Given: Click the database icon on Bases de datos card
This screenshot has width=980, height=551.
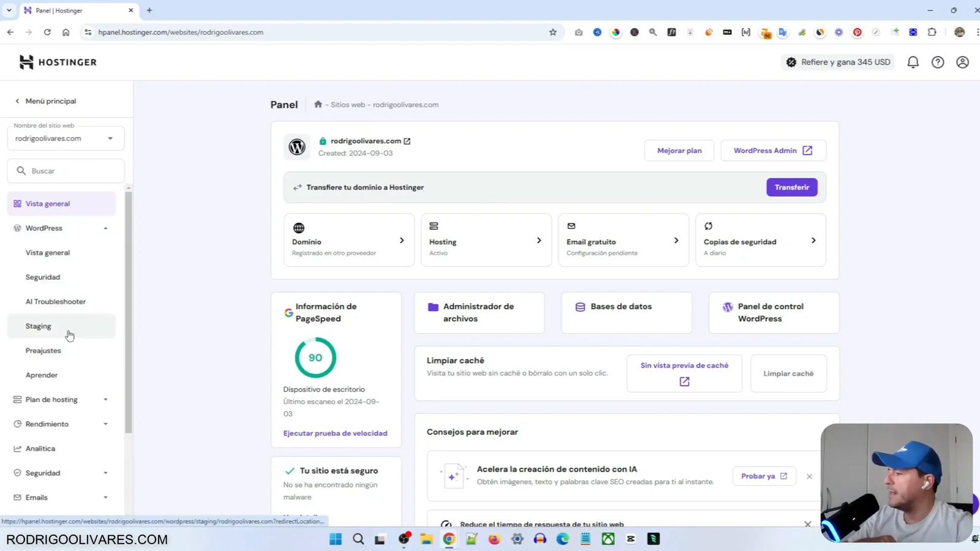Looking at the screenshot, I should pyautogui.click(x=580, y=306).
